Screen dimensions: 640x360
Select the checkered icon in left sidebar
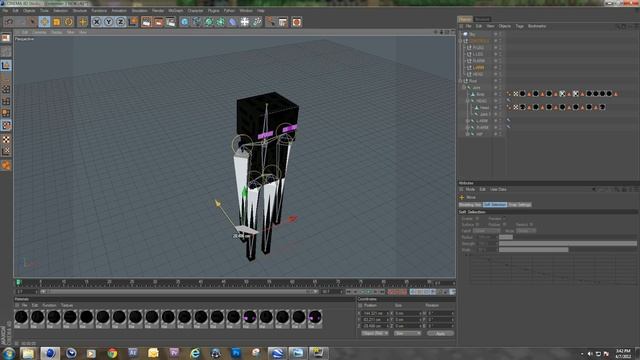(6, 139)
